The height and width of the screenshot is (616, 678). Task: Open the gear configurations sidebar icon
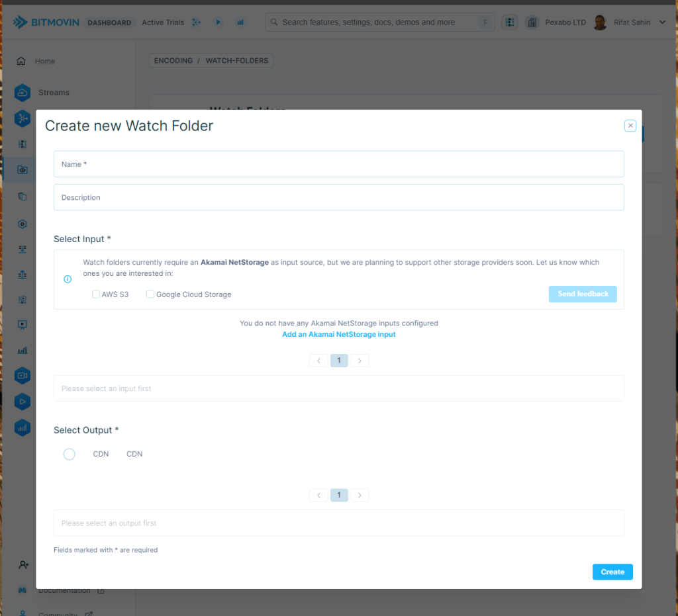click(23, 224)
